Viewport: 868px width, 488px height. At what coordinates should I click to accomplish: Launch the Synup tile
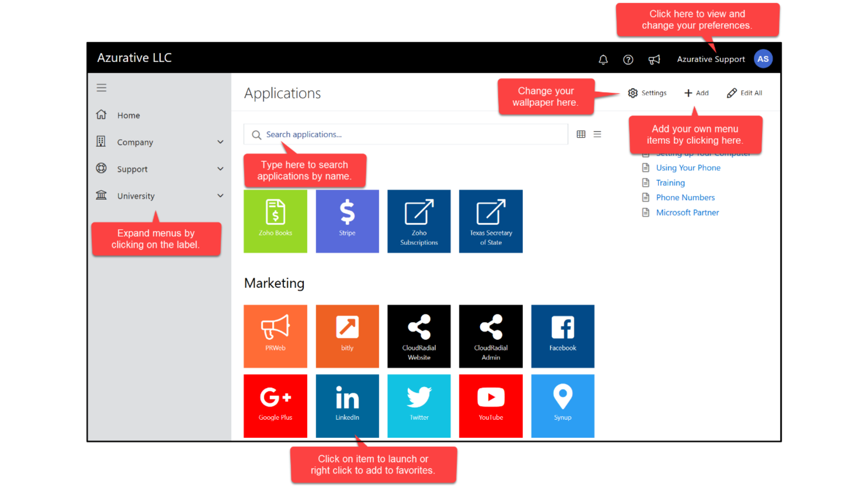click(563, 406)
